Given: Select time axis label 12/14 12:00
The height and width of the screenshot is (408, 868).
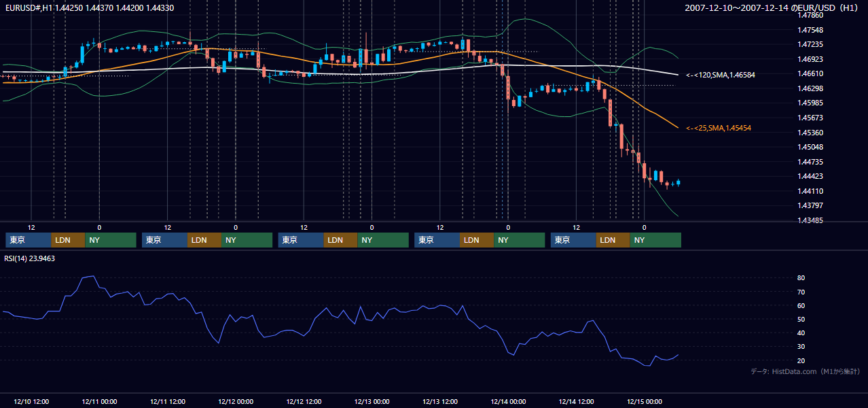Looking at the screenshot, I should coord(577,401).
